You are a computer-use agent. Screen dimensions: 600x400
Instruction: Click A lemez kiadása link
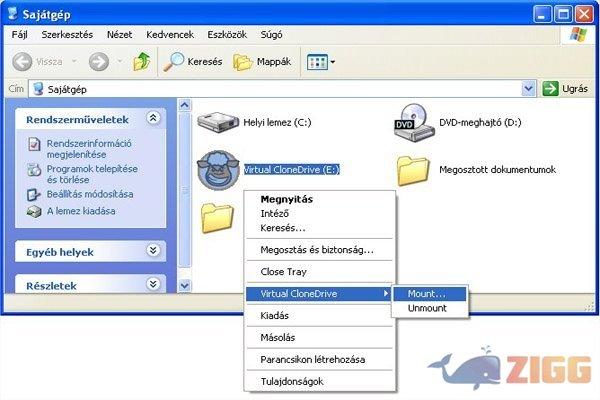[x=81, y=211]
